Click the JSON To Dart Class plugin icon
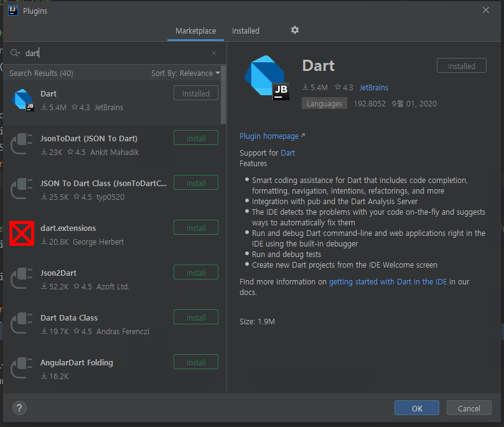The image size is (504, 427). click(22, 189)
